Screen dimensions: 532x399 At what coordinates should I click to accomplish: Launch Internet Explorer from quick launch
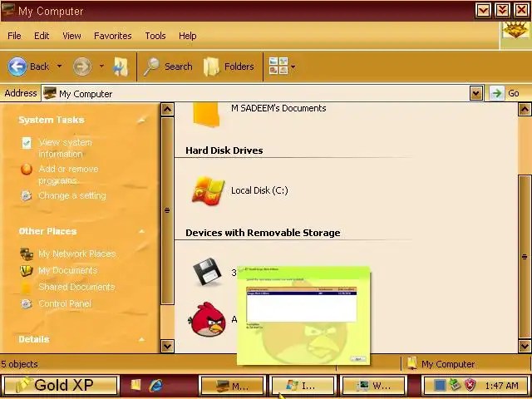[x=156, y=385]
